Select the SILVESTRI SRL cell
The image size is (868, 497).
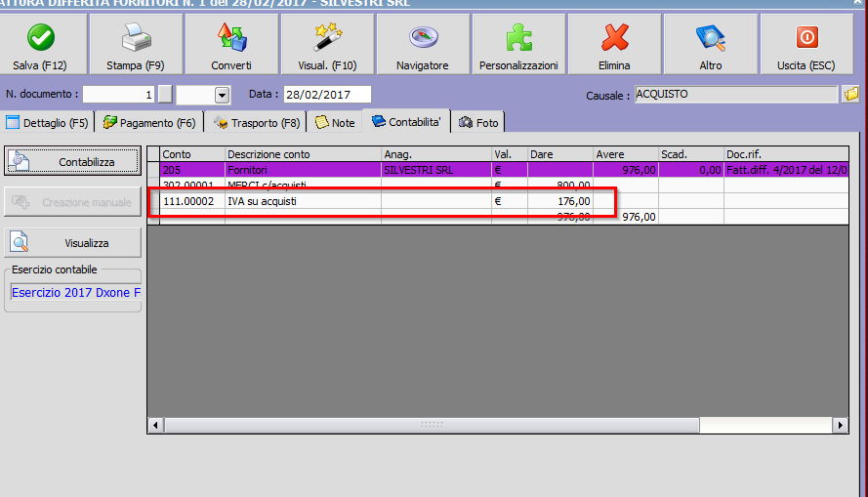[x=436, y=170]
